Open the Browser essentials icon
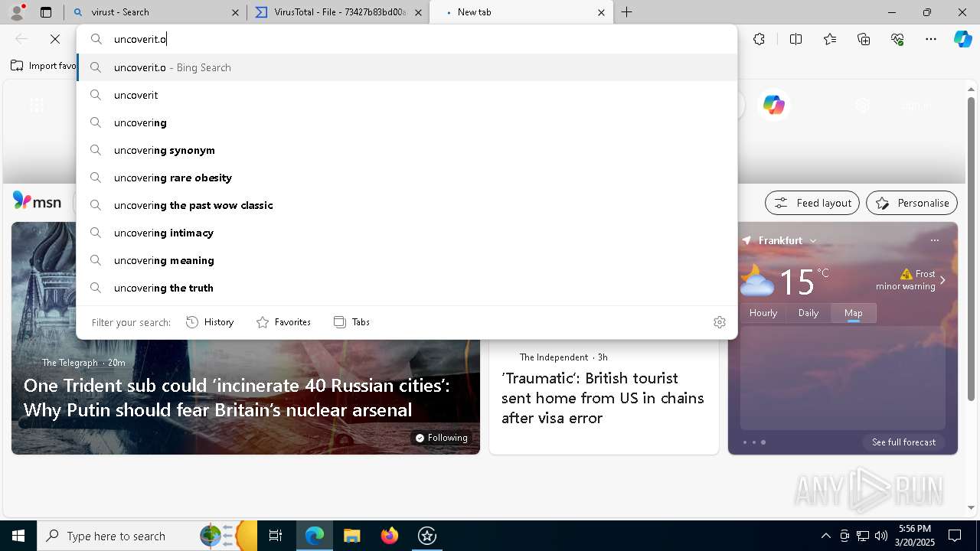The height and width of the screenshot is (551, 980). tap(897, 39)
